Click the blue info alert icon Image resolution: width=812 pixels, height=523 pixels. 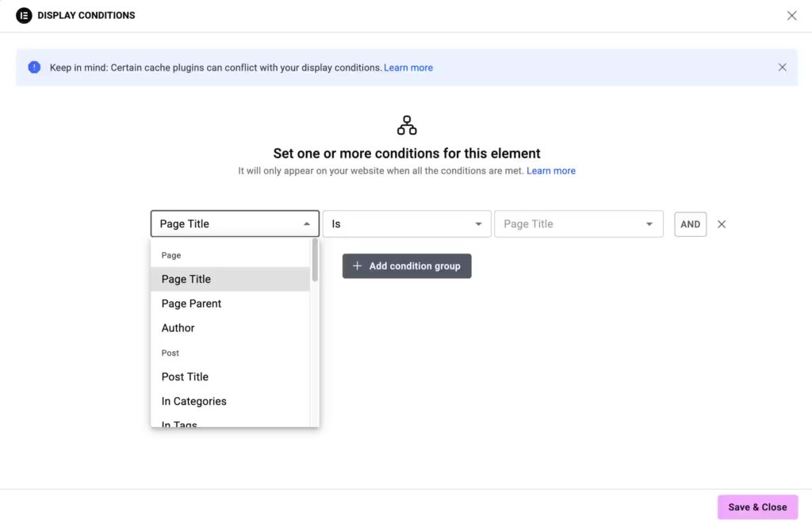[34, 67]
